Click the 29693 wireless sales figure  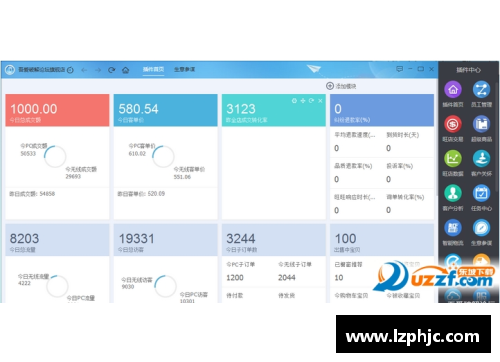[73, 176]
